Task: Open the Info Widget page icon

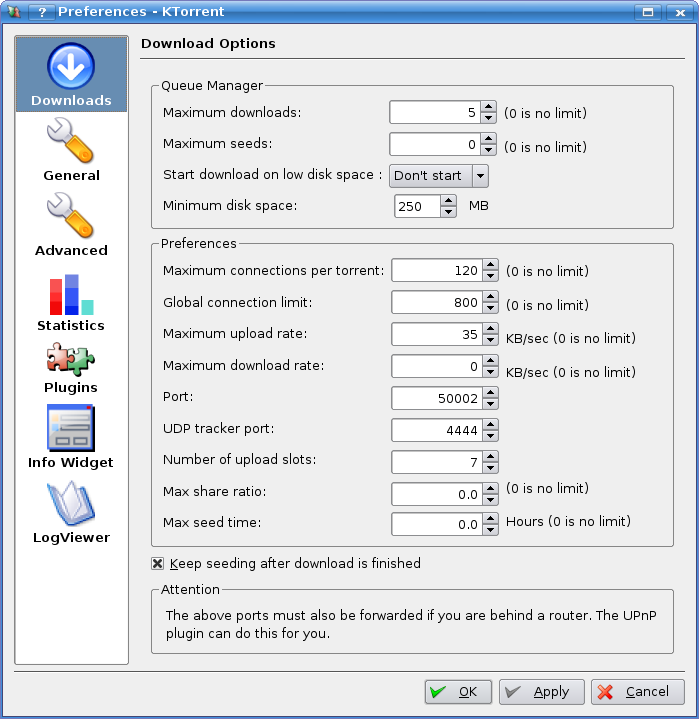Action: click(71, 428)
